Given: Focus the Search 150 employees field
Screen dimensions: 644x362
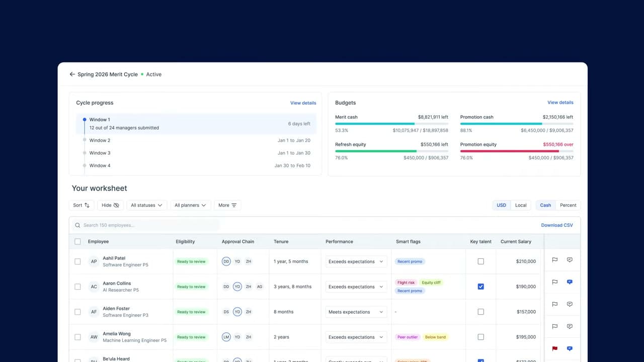Looking at the screenshot, I should pos(146,225).
